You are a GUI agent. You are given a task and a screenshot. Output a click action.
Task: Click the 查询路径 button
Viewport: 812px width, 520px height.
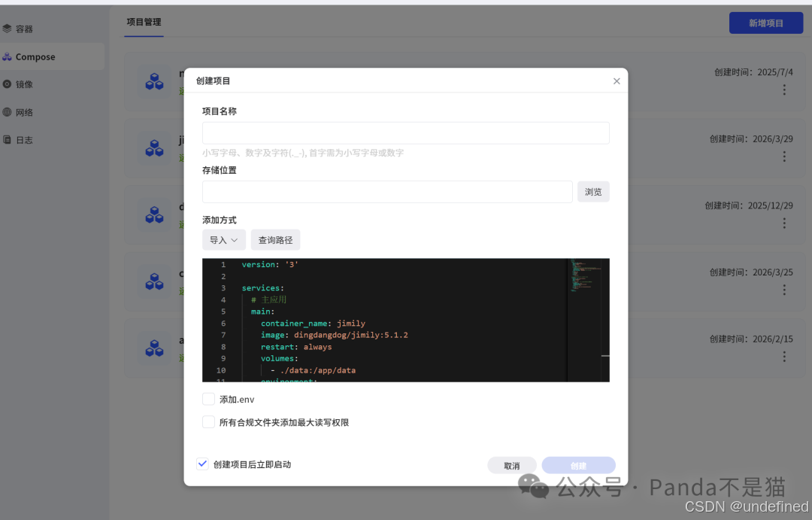tap(275, 240)
